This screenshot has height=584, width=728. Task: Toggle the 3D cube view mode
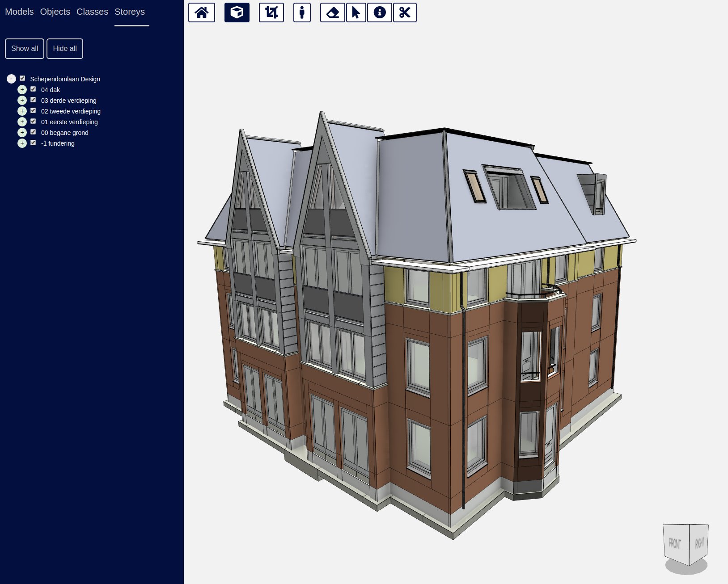click(237, 13)
